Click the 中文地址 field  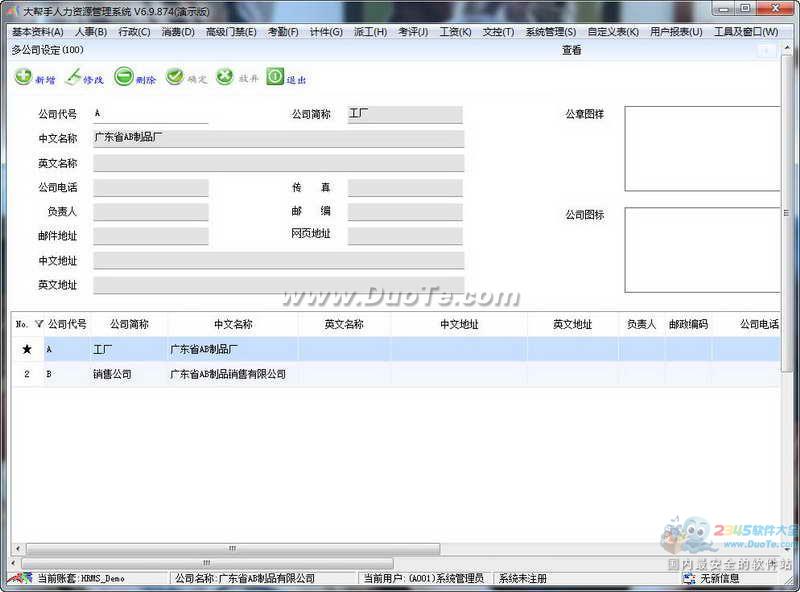[279, 260]
